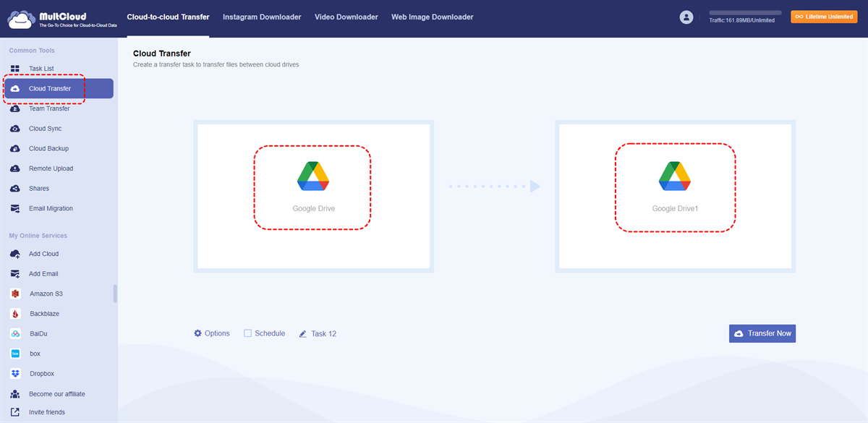Click the BaiDu label

coord(39,333)
